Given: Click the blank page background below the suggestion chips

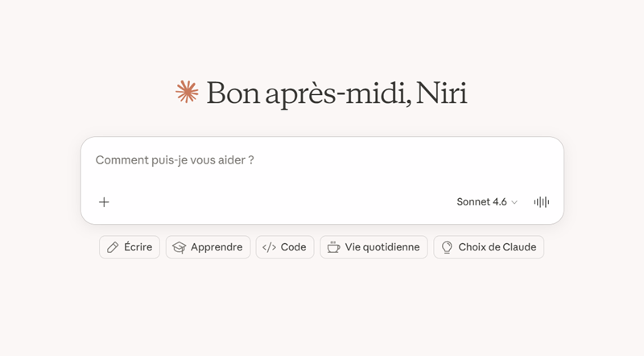Looking at the screenshot, I should point(322,308).
